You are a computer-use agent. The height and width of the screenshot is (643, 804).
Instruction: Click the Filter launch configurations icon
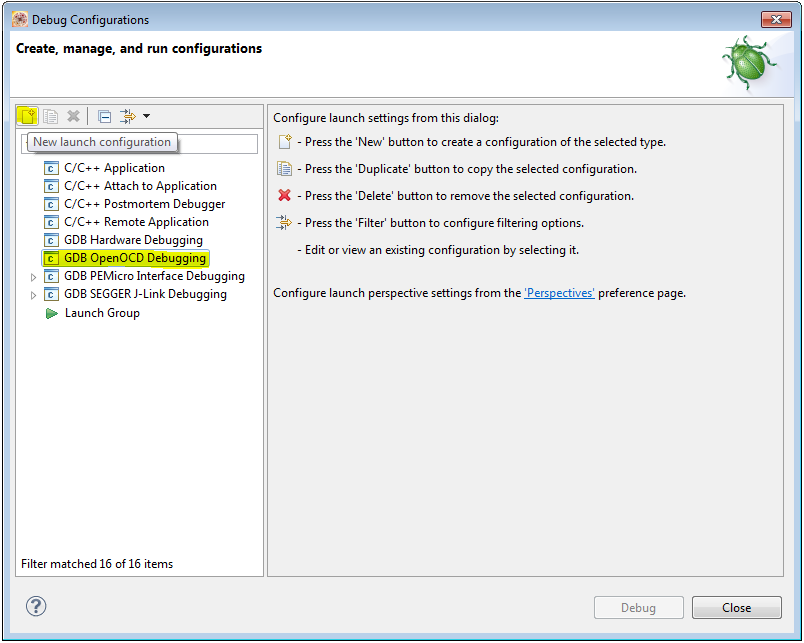coord(128,116)
